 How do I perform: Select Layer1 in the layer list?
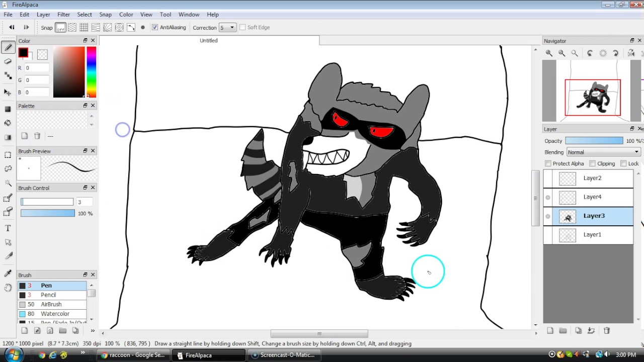[588, 235]
